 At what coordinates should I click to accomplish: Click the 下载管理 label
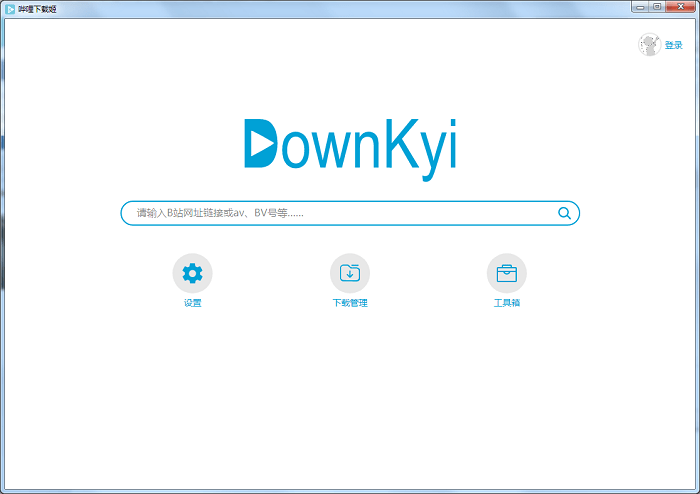pyautogui.click(x=350, y=303)
